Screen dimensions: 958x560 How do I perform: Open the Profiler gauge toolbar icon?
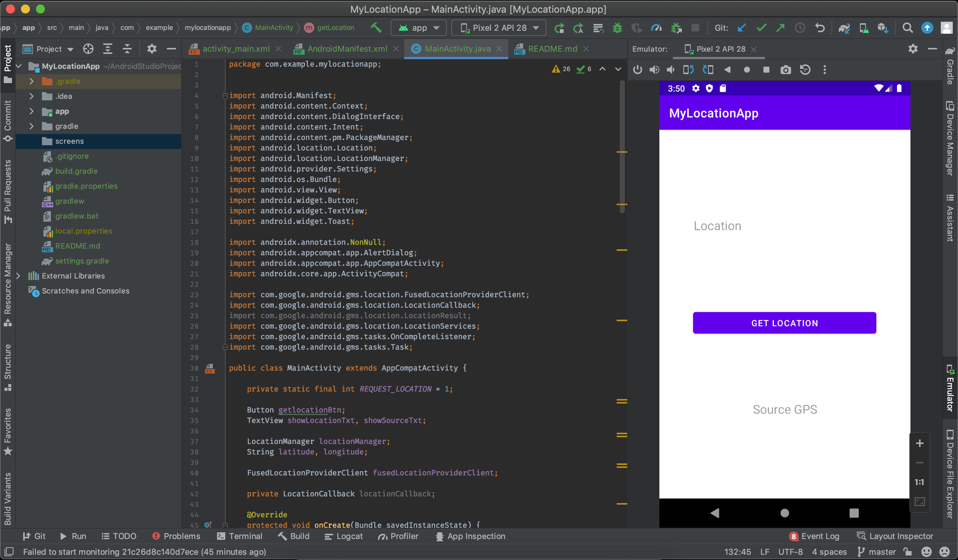[656, 28]
